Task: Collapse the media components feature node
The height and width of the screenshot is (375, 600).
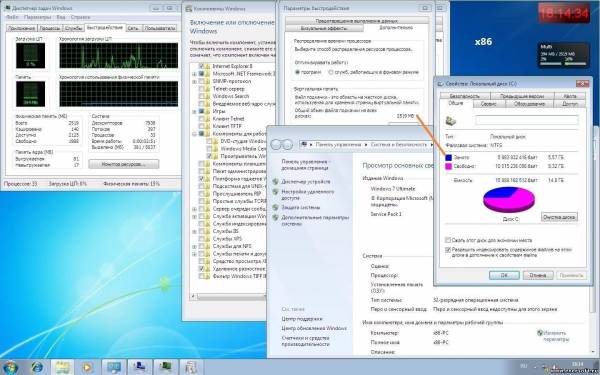Action: [x=194, y=134]
